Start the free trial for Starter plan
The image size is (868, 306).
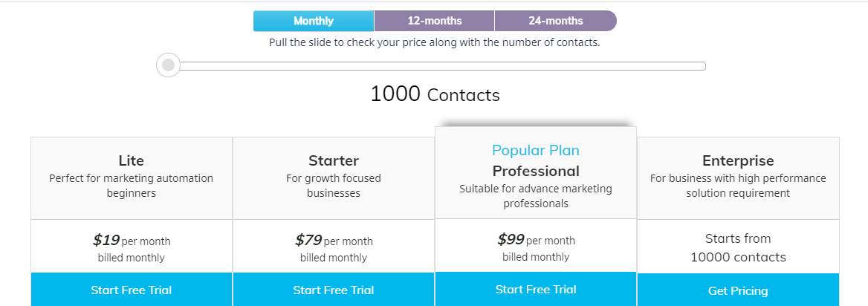pos(334,290)
